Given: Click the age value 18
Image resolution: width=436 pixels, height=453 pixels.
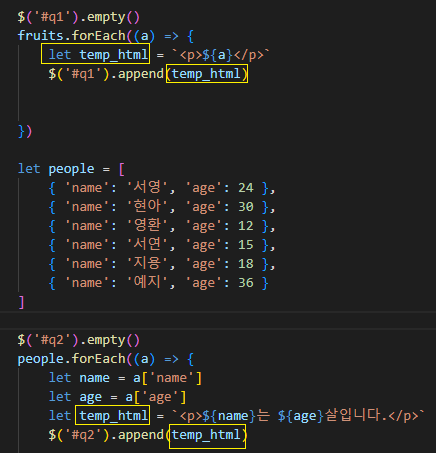Looking at the screenshot, I should click(x=246, y=264).
